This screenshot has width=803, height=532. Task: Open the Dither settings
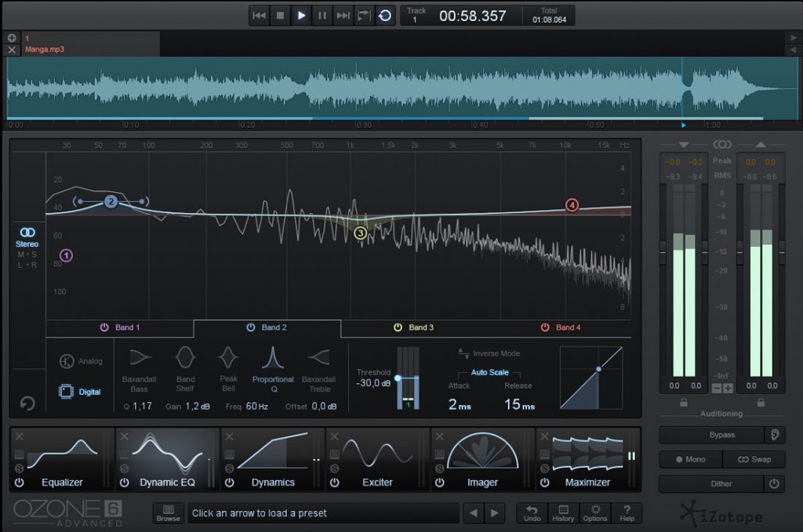click(712, 483)
